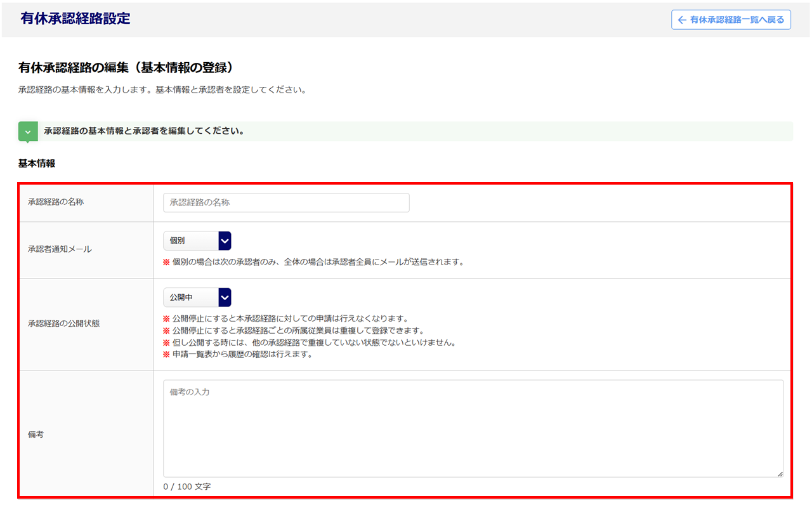Click the 有休承認経路設定 page title
The width and height of the screenshot is (812, 505).
(75, 19)
